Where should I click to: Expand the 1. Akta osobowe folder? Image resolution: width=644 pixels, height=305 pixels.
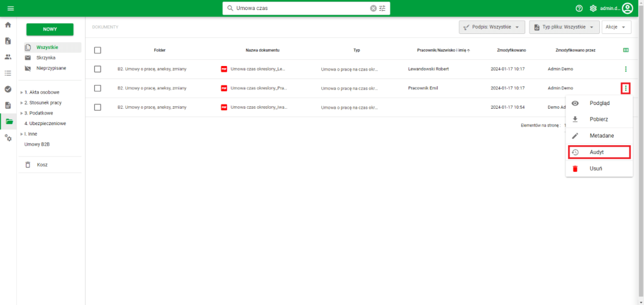21,92
